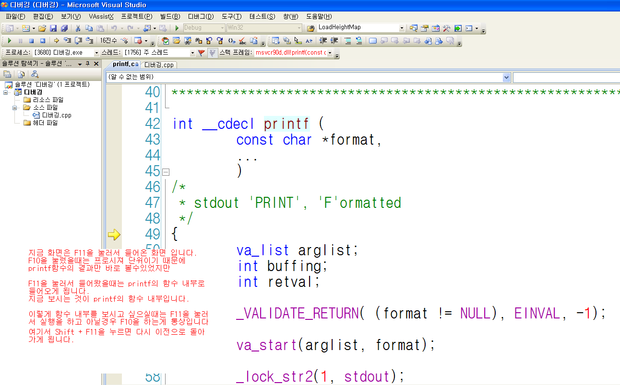Click the Undo arrow icon
The image size is (620, 385).
click(114, 28)
